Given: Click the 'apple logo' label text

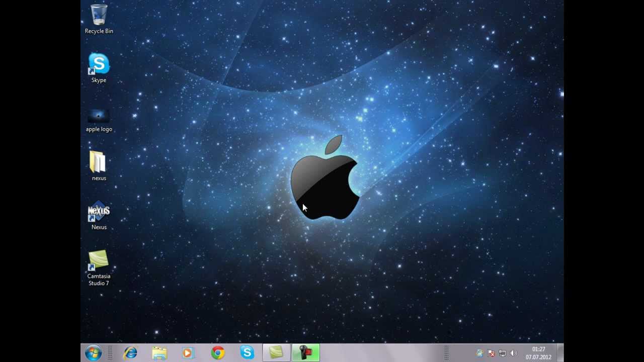Looking at the screenshot, I should 99,129.
